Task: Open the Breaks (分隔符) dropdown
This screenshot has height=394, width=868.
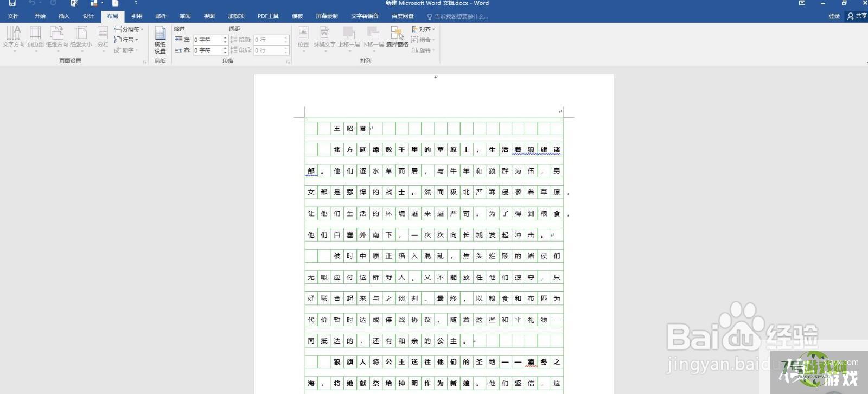Action: (x=129, y=29)
